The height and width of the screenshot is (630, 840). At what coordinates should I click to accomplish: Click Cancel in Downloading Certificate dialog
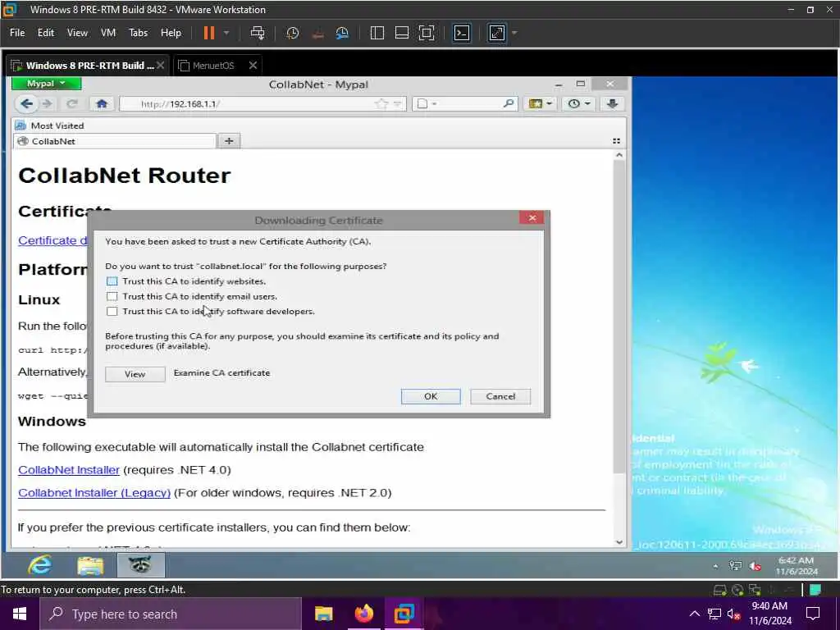pyautogui.click(x=500, y=396)
